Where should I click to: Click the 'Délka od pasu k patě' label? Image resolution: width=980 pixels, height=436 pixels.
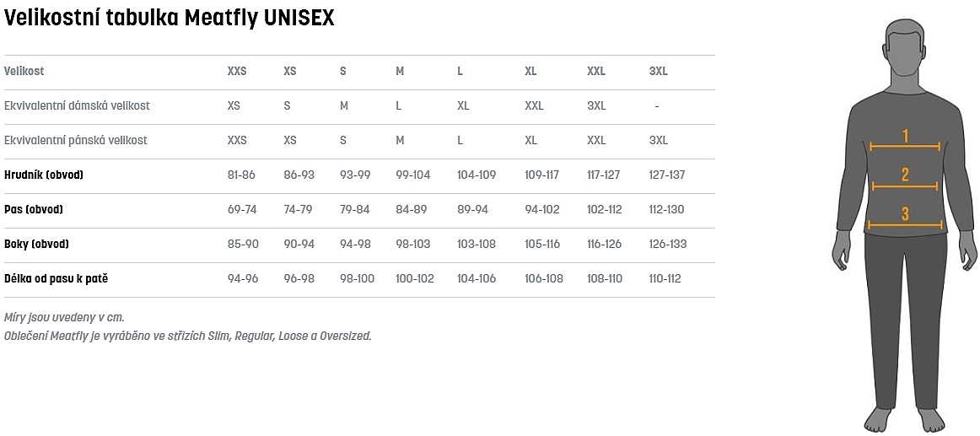tap(57, 279)
